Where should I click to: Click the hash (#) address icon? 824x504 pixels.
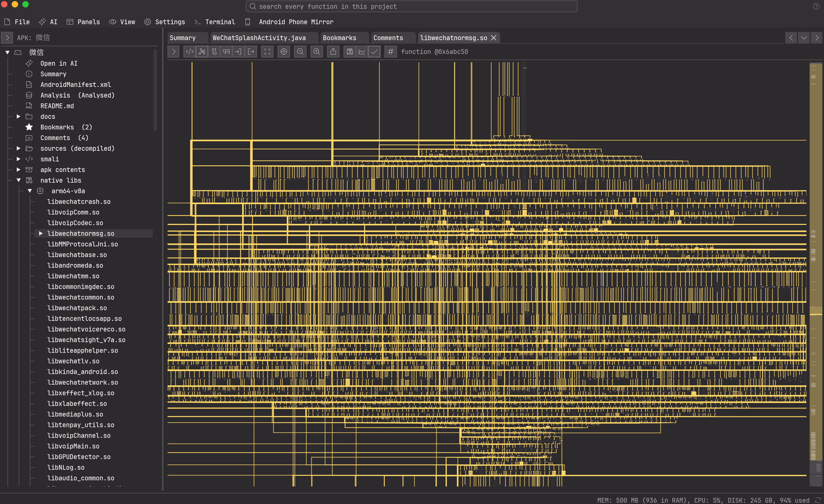tap(391, 52)
